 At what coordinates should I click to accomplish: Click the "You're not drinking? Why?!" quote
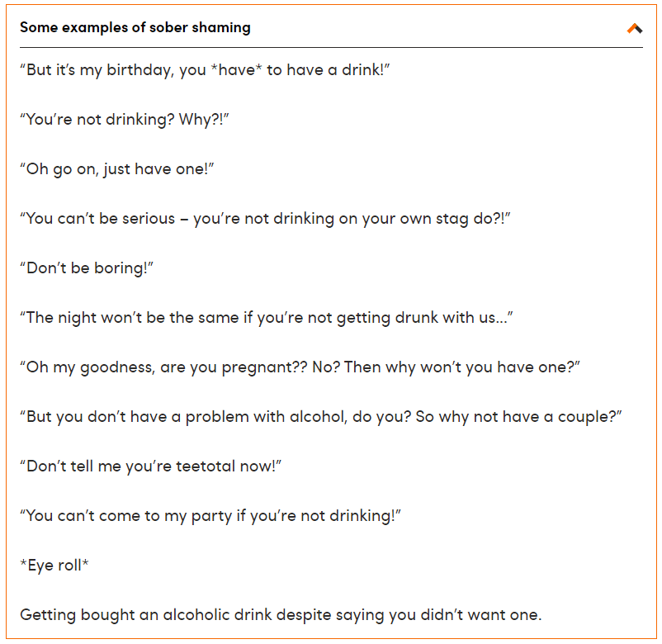pos(124,120)
